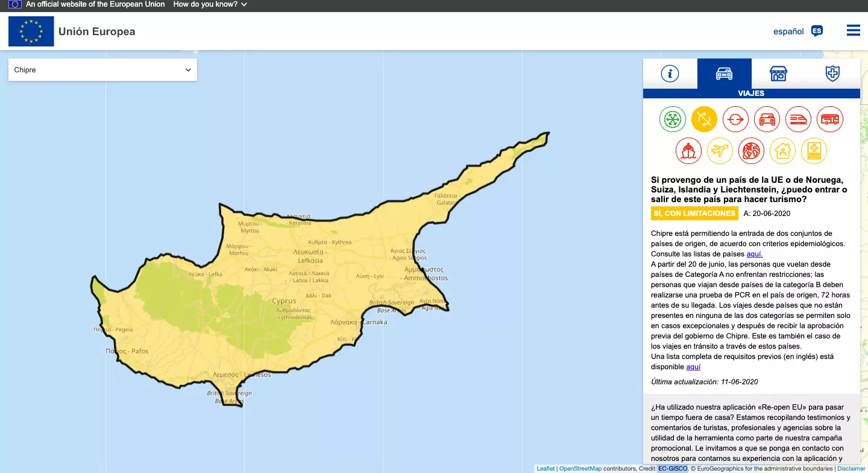Select the red train travel icon
868x473 pixels.
pyautogui.click(x=799, y=119)
